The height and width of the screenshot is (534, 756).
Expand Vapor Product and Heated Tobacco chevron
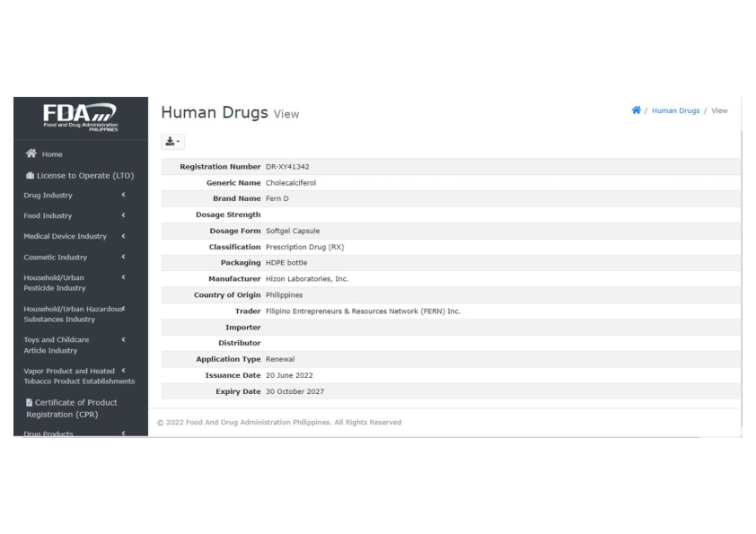[x=123, y=371]
